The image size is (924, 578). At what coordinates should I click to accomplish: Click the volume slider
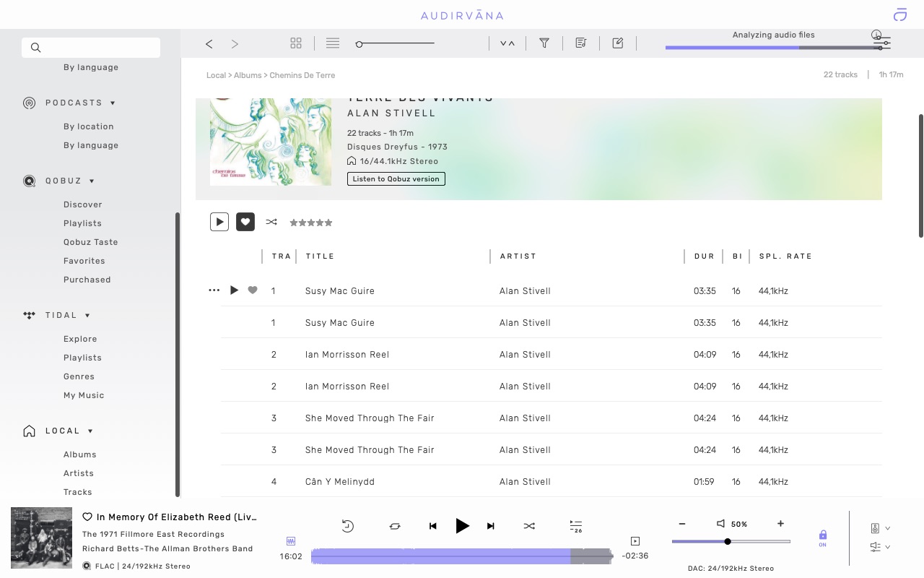coord(731,541)
